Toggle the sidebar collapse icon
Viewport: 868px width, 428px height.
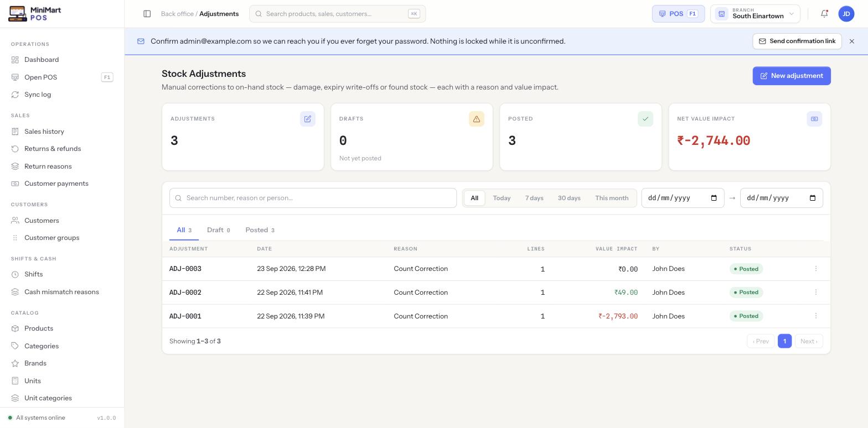(x=147, y=14)
